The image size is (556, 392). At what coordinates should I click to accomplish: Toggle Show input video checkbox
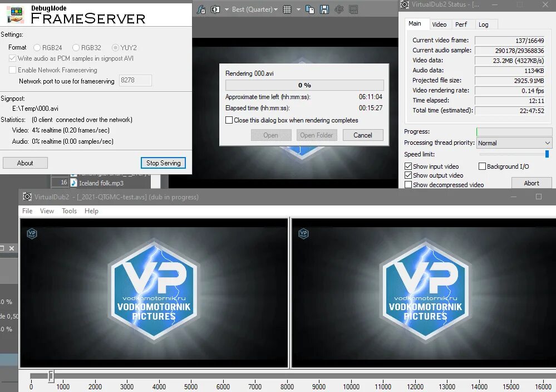click(x=408, y=166)
